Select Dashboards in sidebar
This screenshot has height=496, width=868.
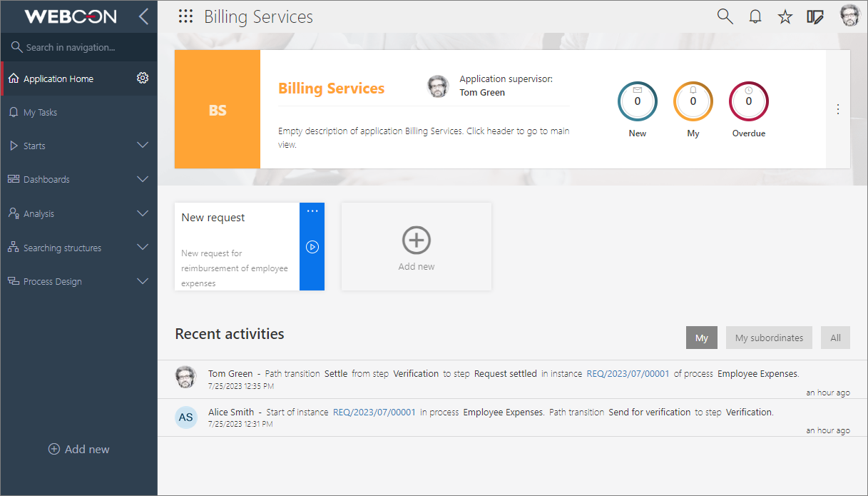(46, 179)
